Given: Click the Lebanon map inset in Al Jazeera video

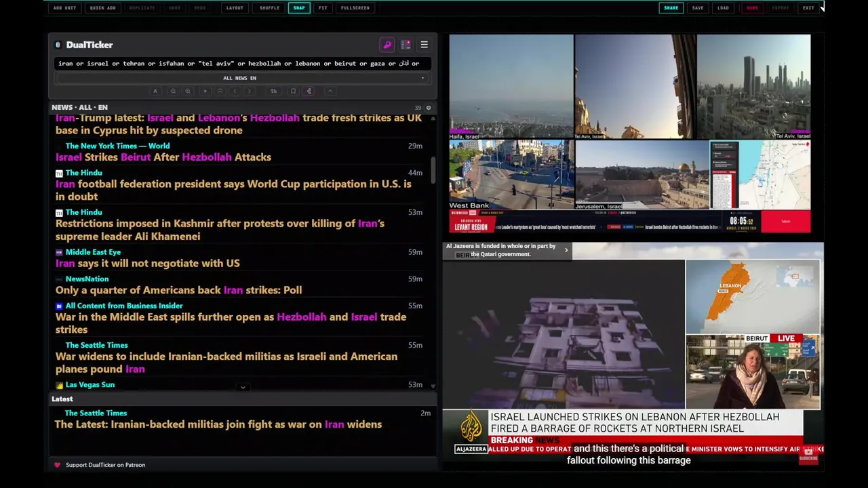Looking at the screenshot, I should (x=752, y=296).
